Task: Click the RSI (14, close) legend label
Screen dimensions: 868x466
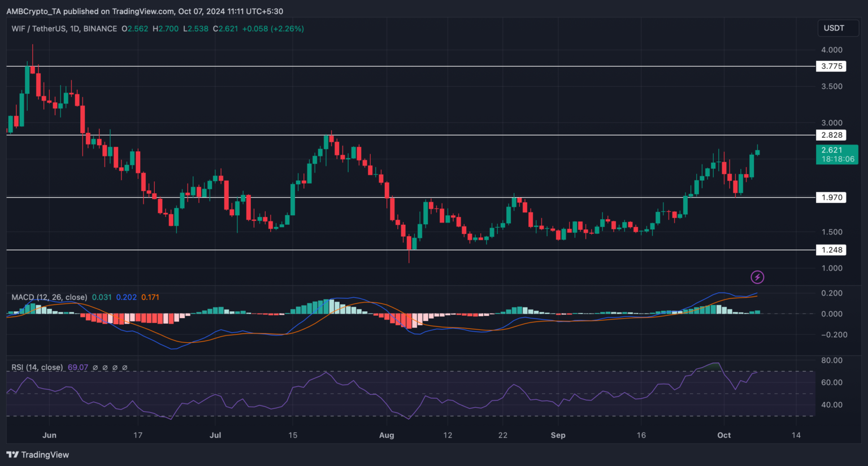Action: (x=37, y=368)
